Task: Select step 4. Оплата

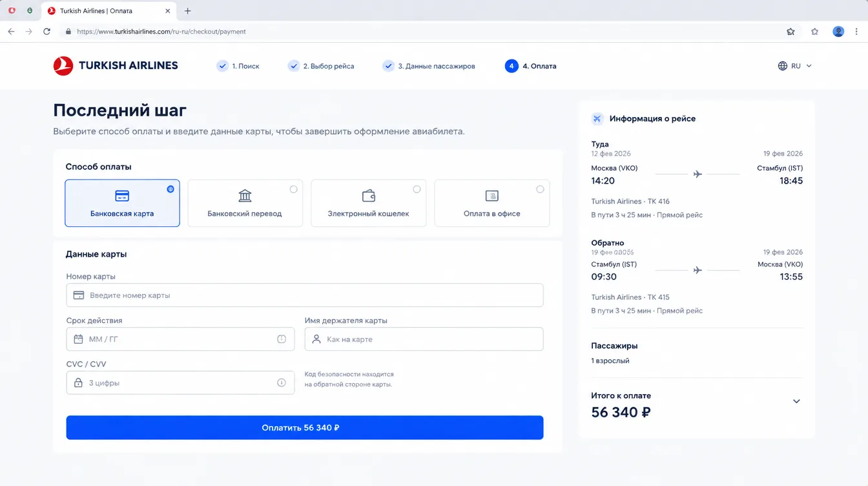Action: [531, 66]
